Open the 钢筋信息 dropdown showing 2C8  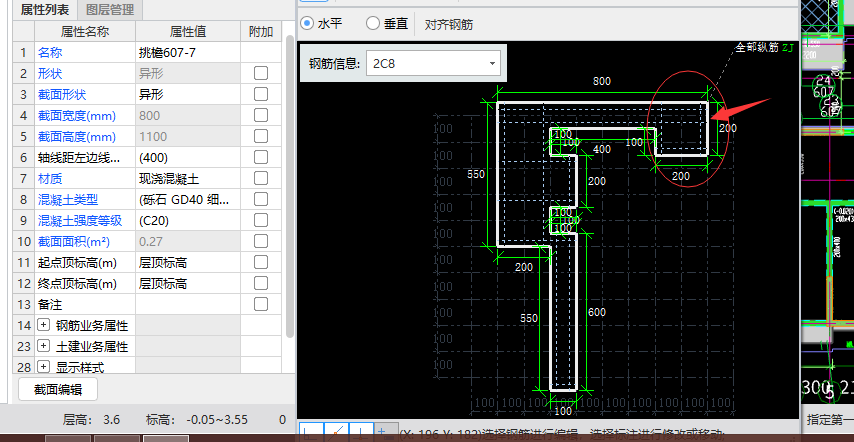pyautogui.click(x=433, y=64)
